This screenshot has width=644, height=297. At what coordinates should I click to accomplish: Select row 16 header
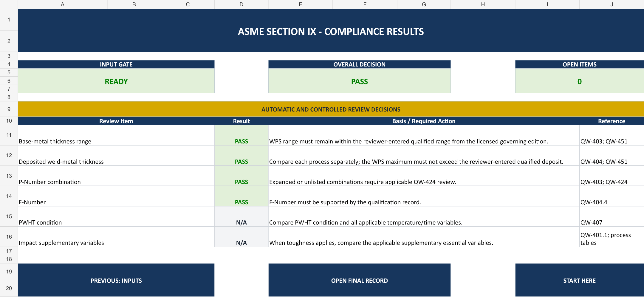[9, 237]
